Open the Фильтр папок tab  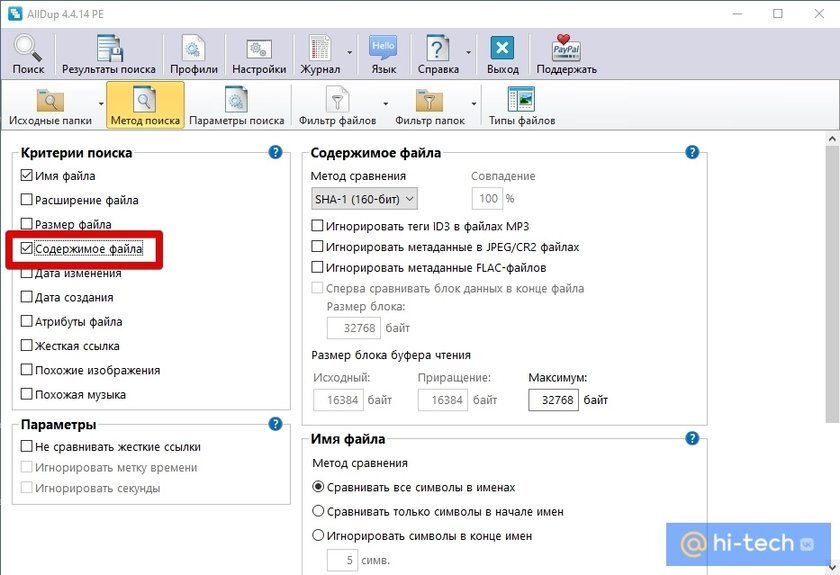click(430, 106)
